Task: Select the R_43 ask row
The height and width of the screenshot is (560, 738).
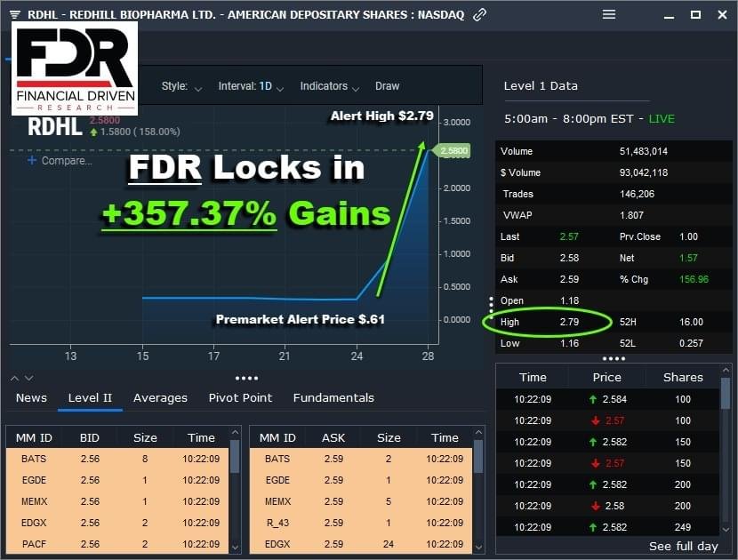Action: (361, 523)
